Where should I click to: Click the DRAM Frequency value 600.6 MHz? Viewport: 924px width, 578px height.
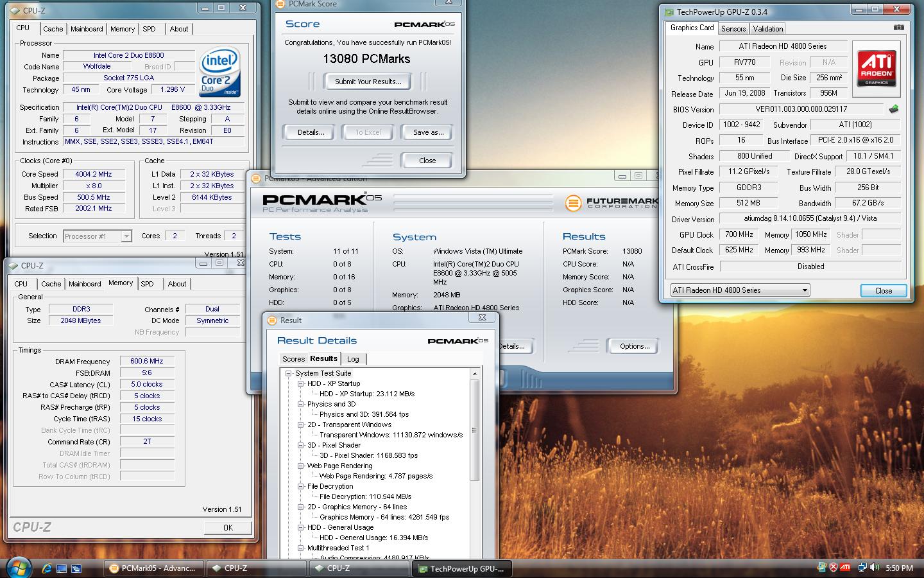pos(146,362)
